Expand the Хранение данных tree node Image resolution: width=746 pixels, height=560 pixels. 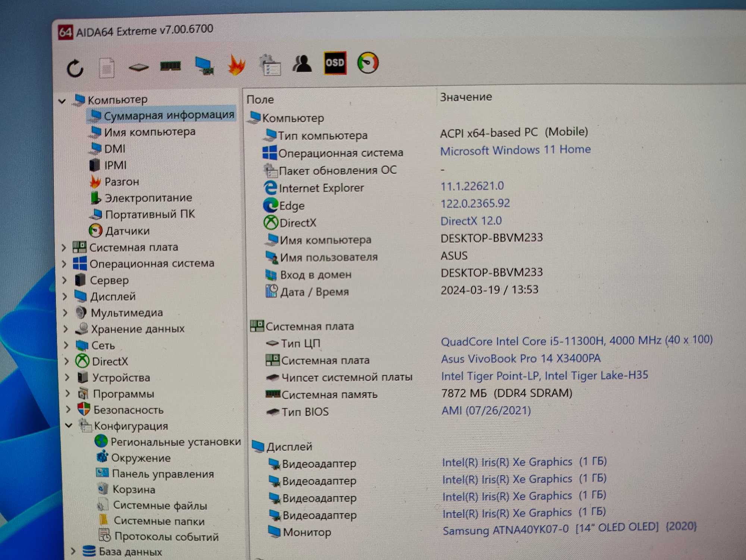pyautogui.click(x=66, y=329)
